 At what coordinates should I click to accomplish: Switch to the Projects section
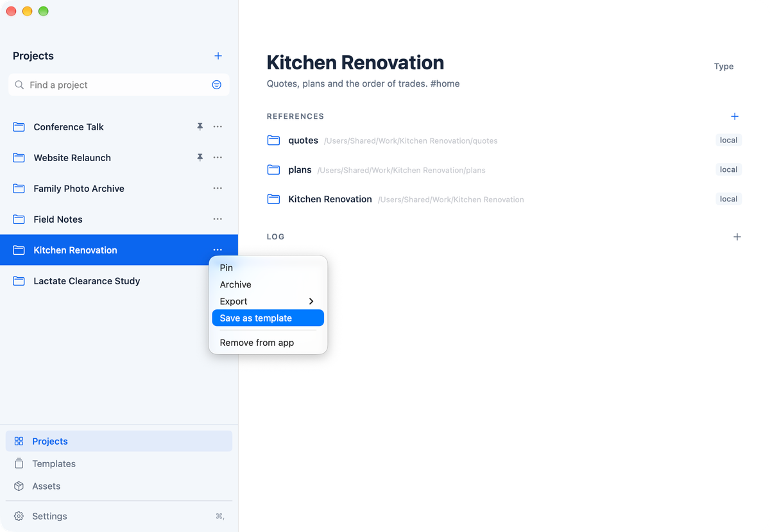click(119, 442)
